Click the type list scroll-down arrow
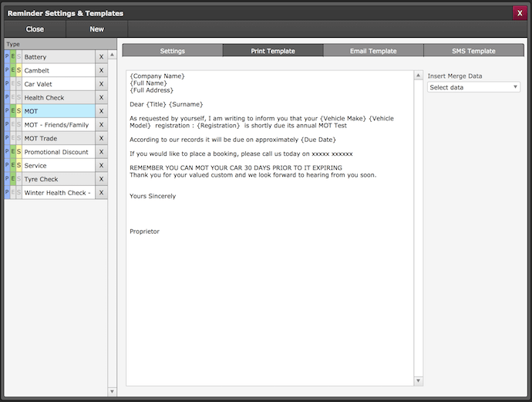The image size is (532, 402). click(113, 391)
